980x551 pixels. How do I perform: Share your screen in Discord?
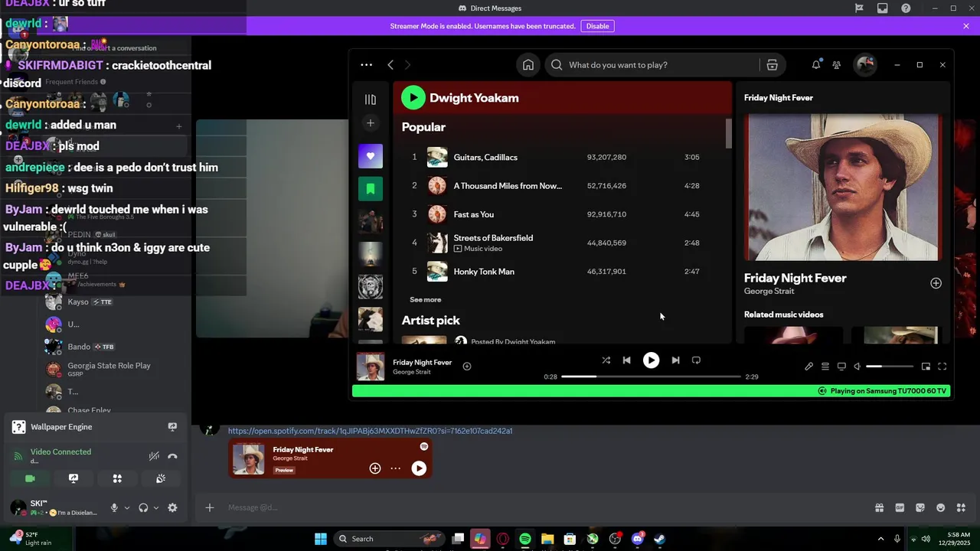[x=73, y=478]
